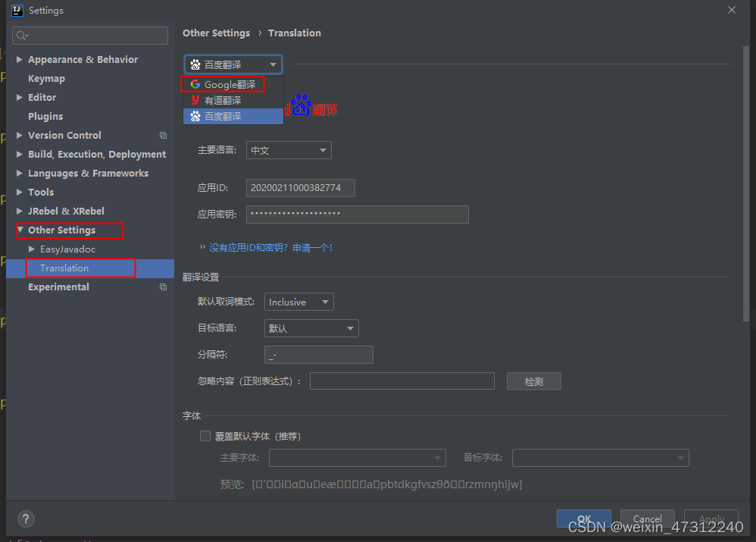Open 主要语言 dropdown showing 中文
This screenshot has height=542, width=756.
289,150
